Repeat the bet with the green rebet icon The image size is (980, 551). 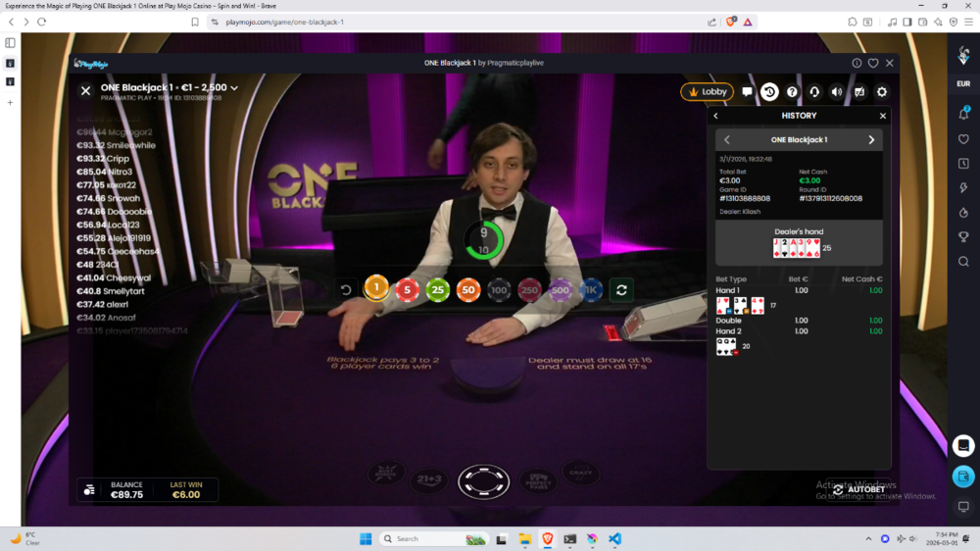click(620, 289)
